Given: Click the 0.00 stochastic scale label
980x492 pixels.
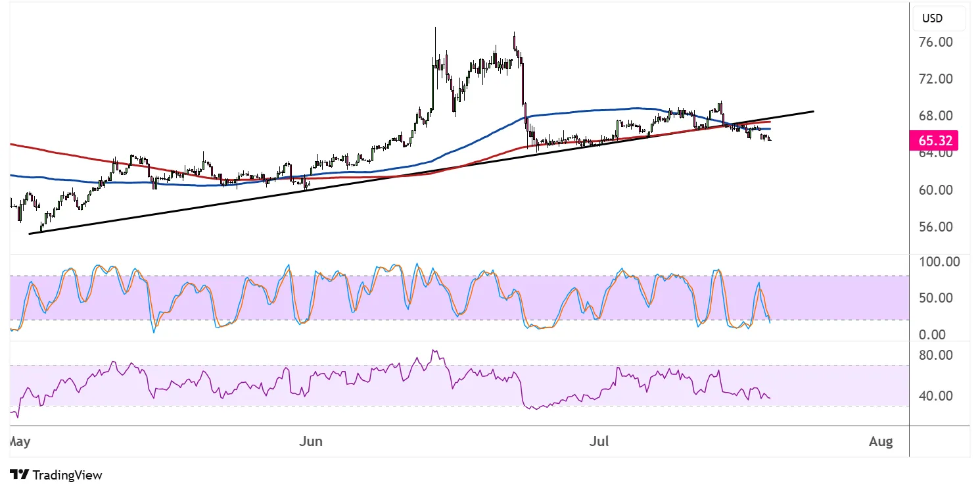Looking at the screenshot, I should (x=933, y=335).
